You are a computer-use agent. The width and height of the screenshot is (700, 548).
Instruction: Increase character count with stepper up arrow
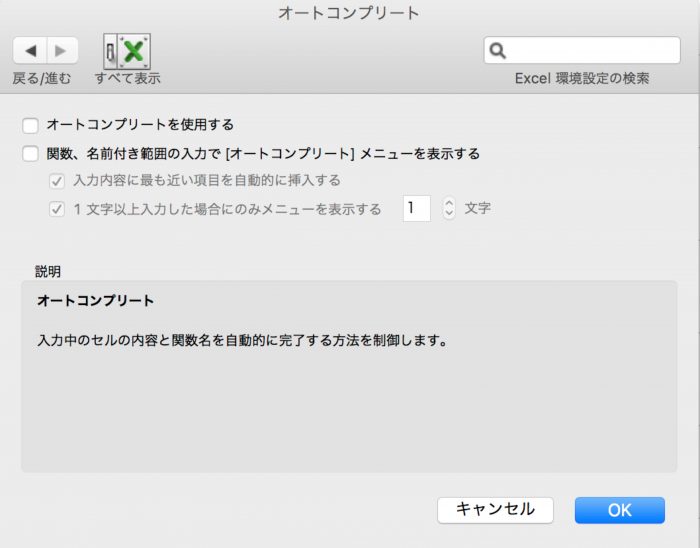coord(449,202)
